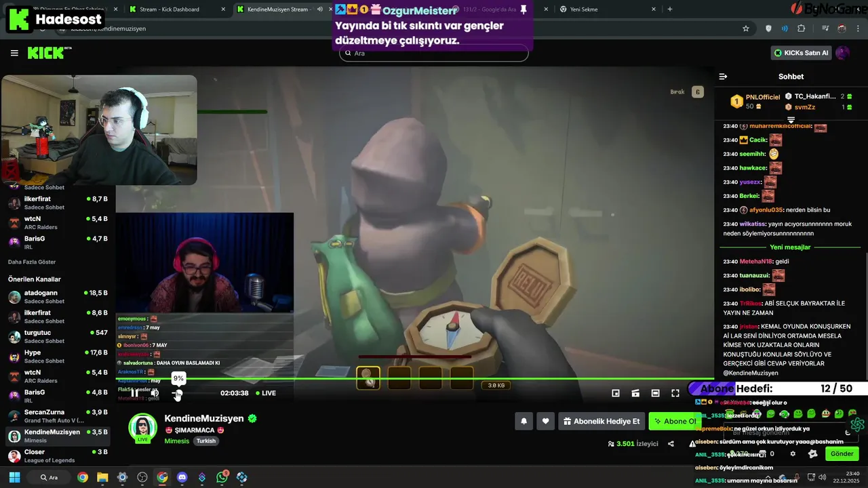This screenshot has width=868, height=488.
Task: Open Discord from the taskbar
Action: [x=182, y=477]
